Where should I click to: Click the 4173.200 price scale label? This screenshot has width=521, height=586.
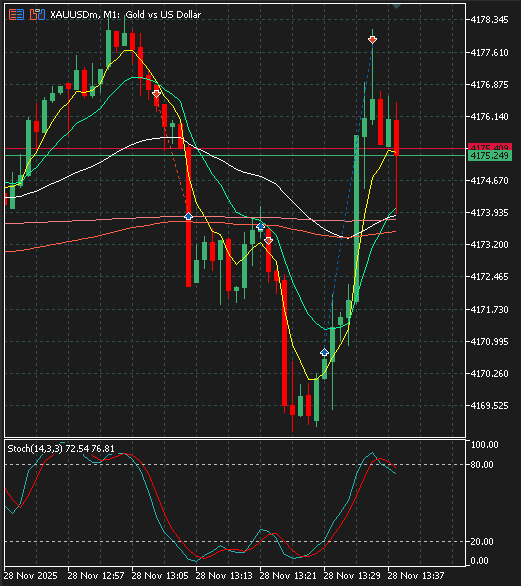pyautogui.click(x=490, y=245)
